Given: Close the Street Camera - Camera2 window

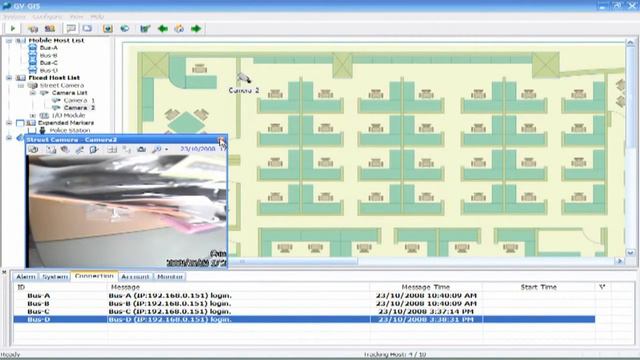Looking at the screenshot, I should pyautogui.click(x=221, y=140).
